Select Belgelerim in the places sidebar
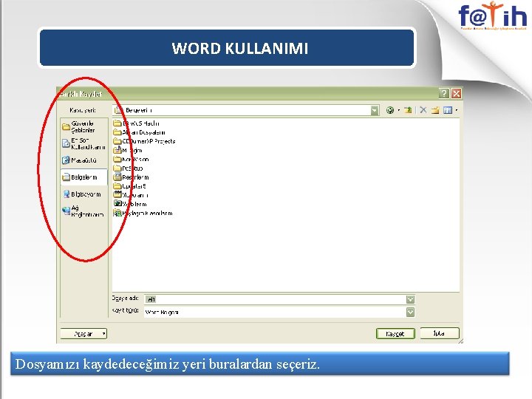The image size is (532, 399). pyautogui.click(x=83, y=177)
